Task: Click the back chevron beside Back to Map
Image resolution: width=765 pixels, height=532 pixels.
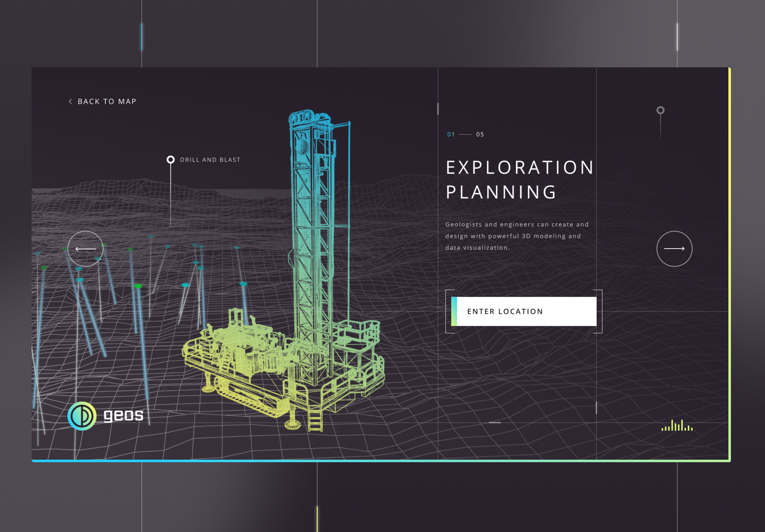Action: click(70, 101)
